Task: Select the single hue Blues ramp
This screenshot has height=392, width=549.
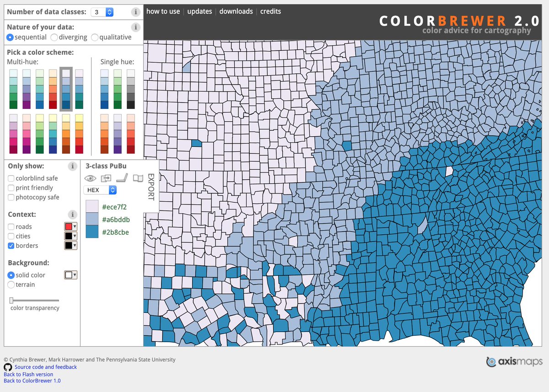Action: coord(104,89)
